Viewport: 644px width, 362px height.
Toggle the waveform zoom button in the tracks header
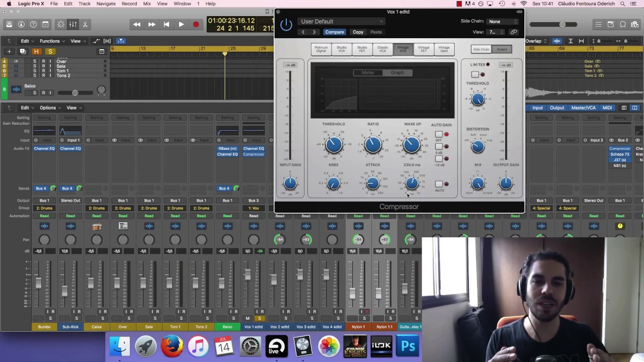557,41
